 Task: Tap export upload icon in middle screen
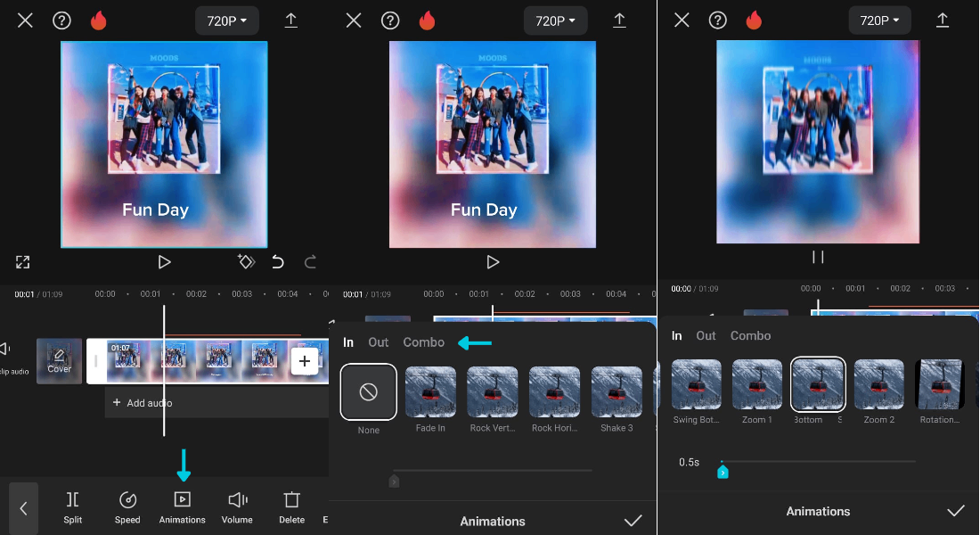[619, 21]
